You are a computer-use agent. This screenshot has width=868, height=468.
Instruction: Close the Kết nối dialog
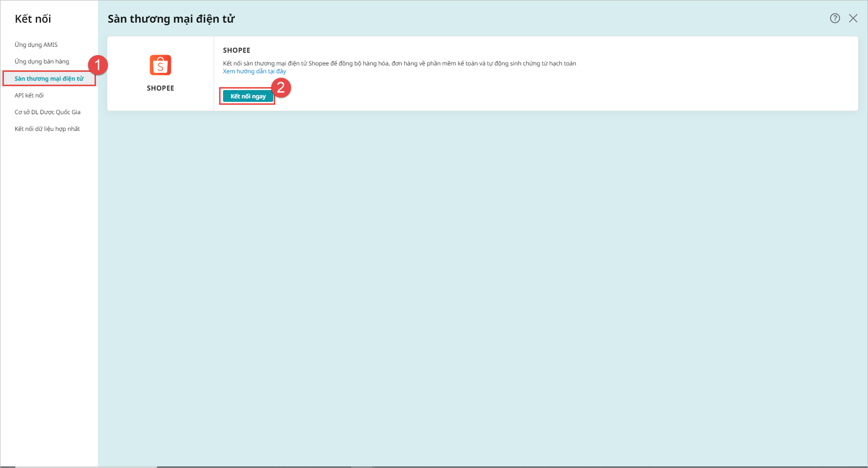click(853, 18)
